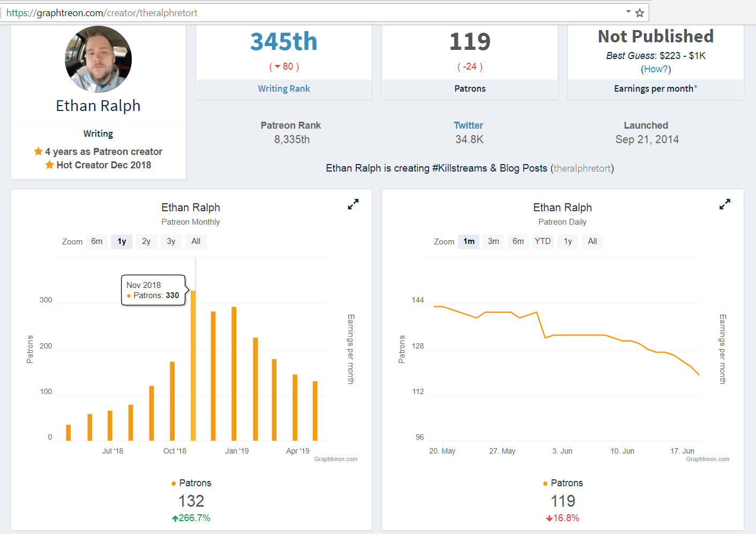Click the Graphtreon.com credit under monthly chart

tap(336, 459)
